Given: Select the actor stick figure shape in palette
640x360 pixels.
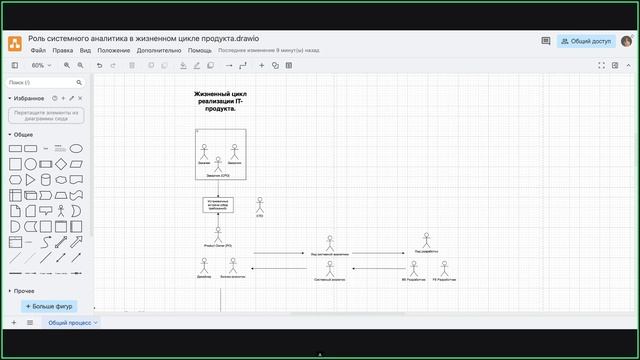Looking at the screenshot, I should coord(61,211).
